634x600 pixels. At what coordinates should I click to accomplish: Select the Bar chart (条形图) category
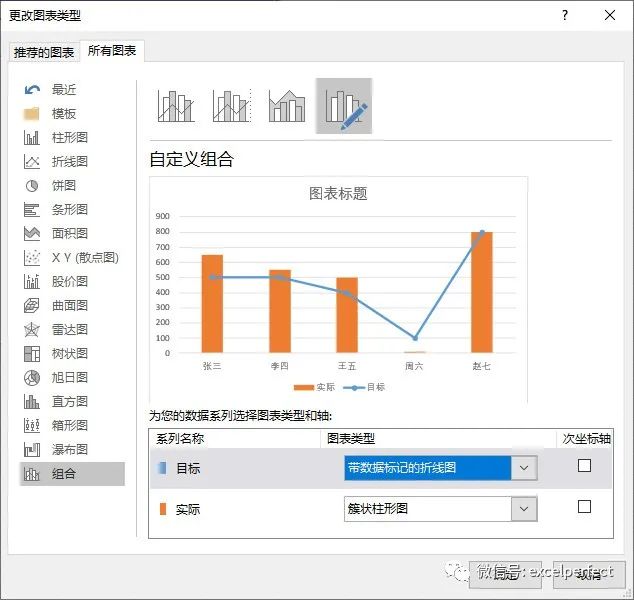(70, 209)
